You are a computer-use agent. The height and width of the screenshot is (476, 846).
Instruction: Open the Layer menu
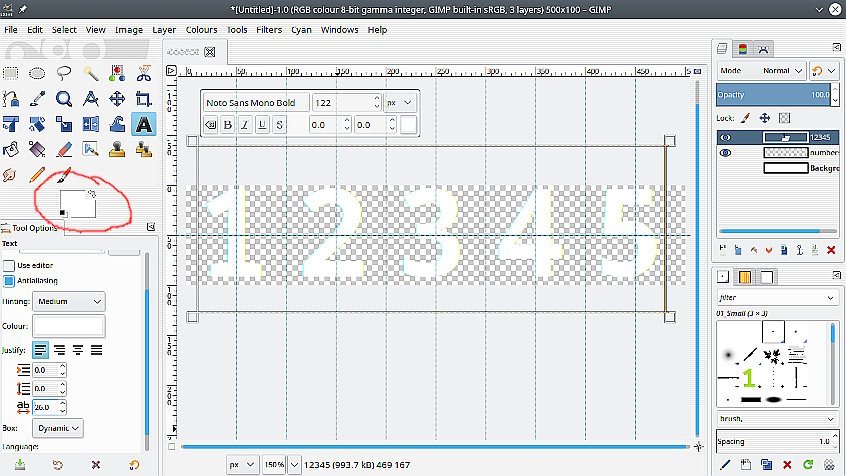[164, 30]
